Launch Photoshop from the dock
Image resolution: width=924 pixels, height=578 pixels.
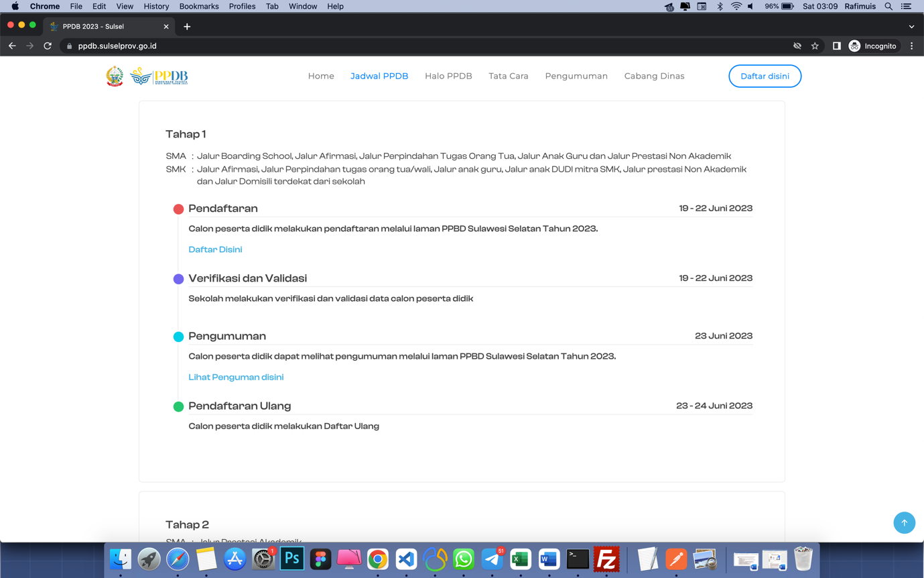coord(292,559)
